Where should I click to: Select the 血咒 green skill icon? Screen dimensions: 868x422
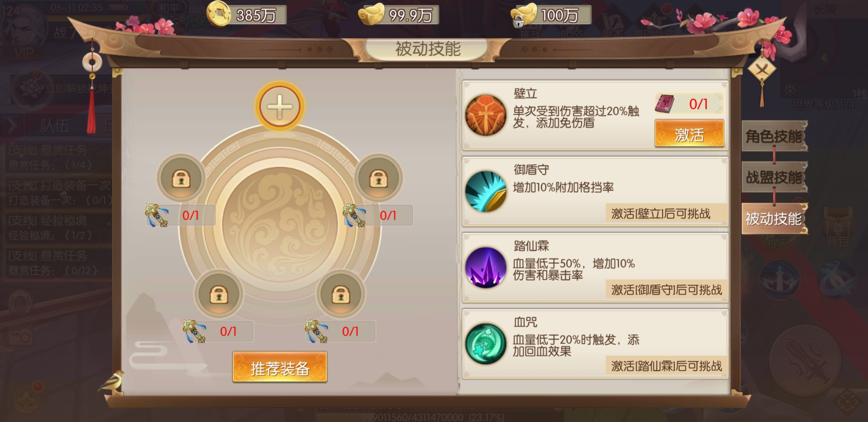[486, 343]
